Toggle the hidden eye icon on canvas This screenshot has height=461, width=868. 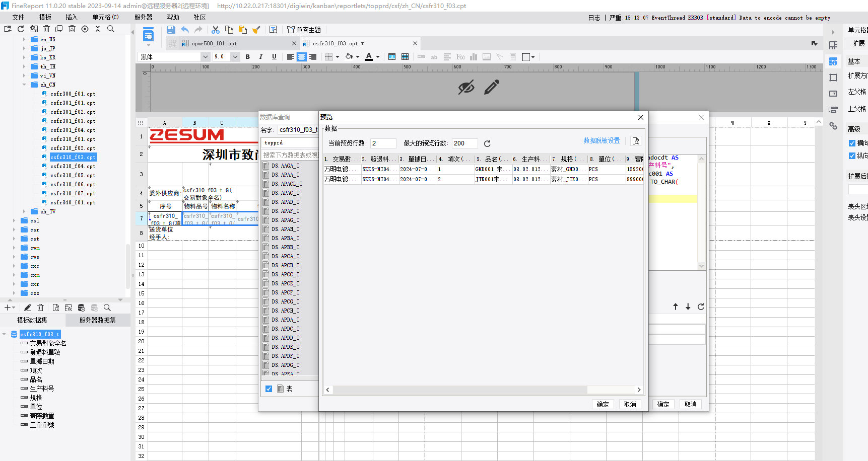[x=466, y=87]
